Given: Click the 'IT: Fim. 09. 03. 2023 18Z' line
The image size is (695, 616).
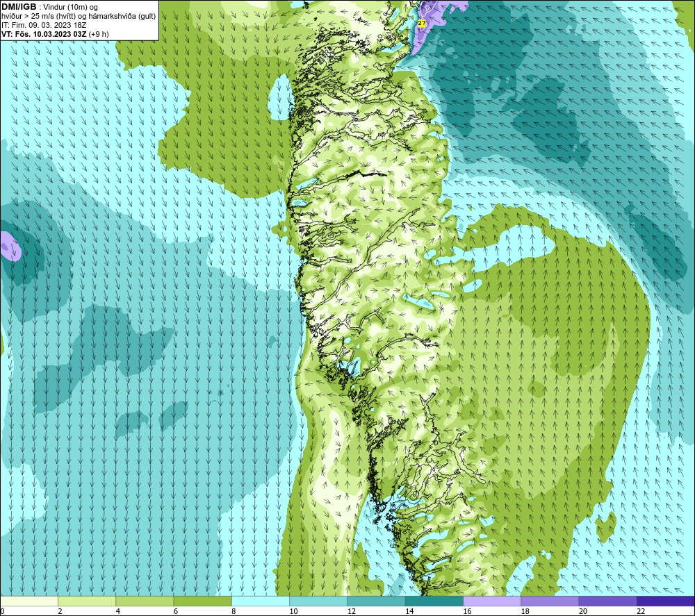Looking at the screenshot, I should click(43, 25).
